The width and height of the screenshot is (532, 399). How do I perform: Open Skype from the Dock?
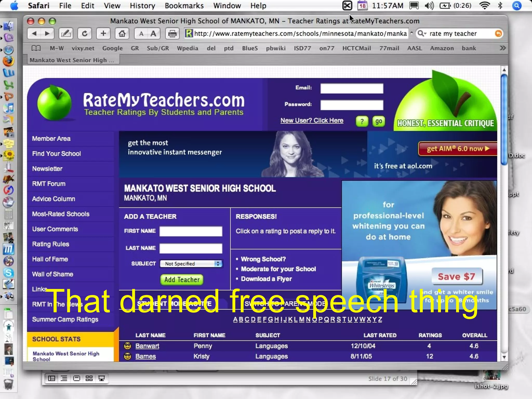[9, 273]
